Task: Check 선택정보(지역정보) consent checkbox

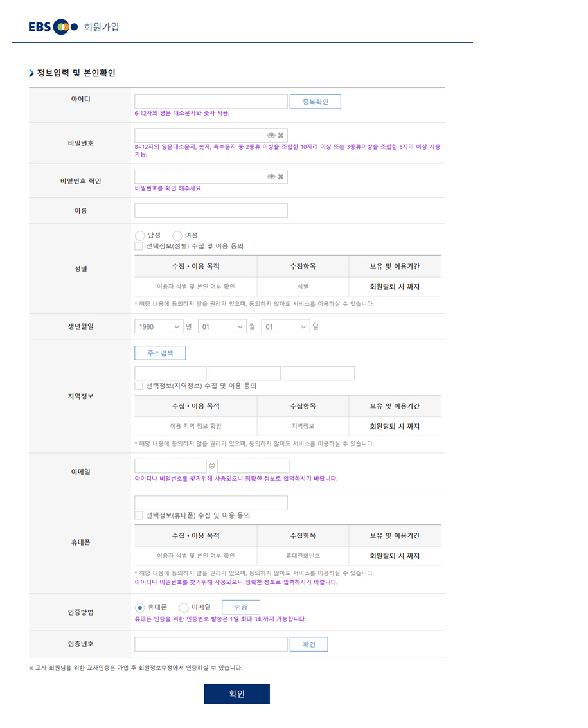Action: coord(138,386)
